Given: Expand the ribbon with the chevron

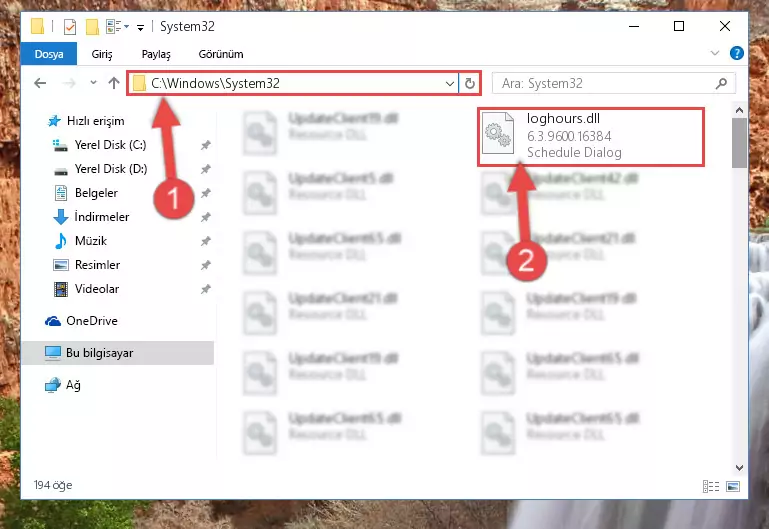Looking at the screenshot, I should pos(715,53).
